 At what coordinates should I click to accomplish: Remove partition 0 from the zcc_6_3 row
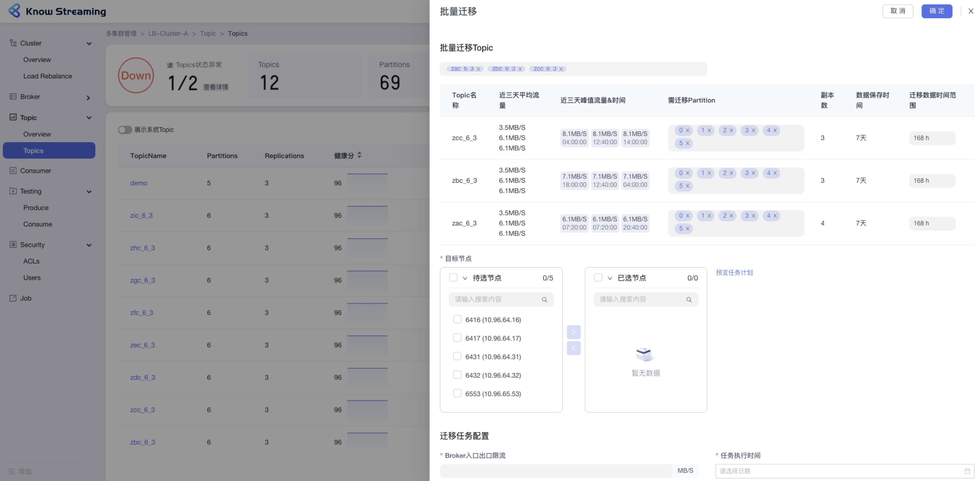[687, 131]
